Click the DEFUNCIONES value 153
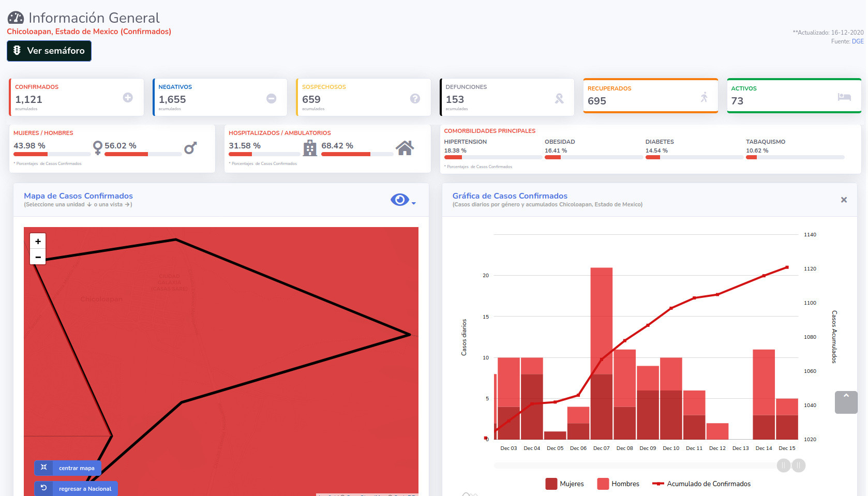 point(455,99)
